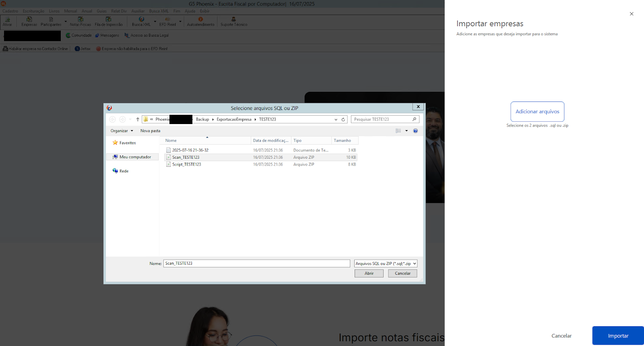
Task: Open the Comunidade shortcut
Action: pos(79,35)
